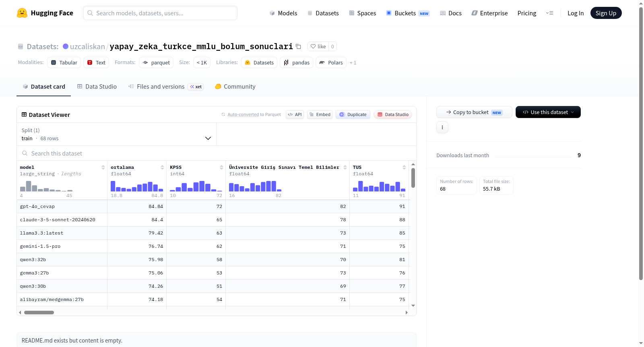Screen dimensions: 644x347
Task: Focus the Search this dataset field
Action: pyautogui.click(x=217, y=153)
